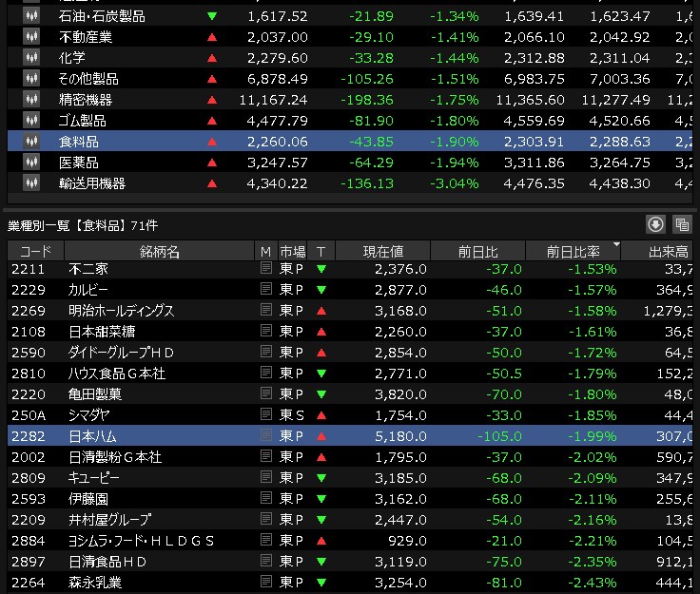
Task: Select stock code 2264
Action: click(29, 583)
